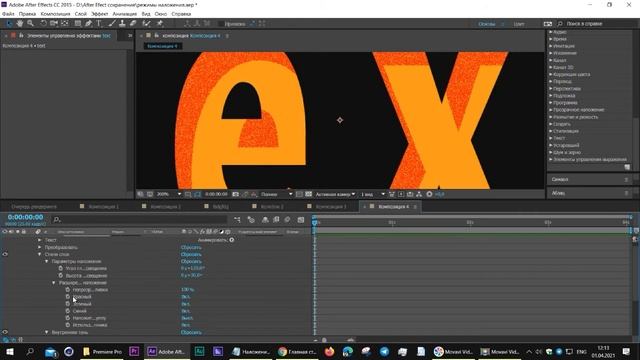
Task: Open the 1 вид view layout dropdown
Action: pos(373,194)
